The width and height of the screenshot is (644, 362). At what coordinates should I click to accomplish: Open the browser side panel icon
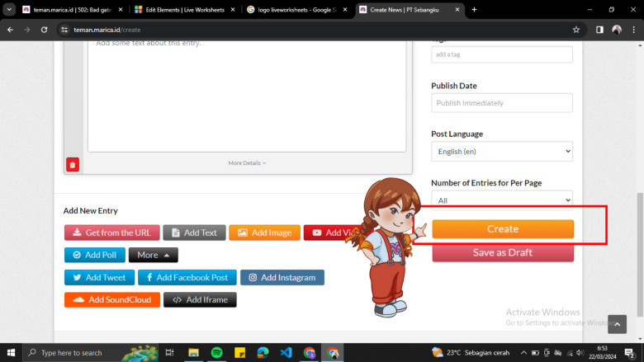point(599,29)
